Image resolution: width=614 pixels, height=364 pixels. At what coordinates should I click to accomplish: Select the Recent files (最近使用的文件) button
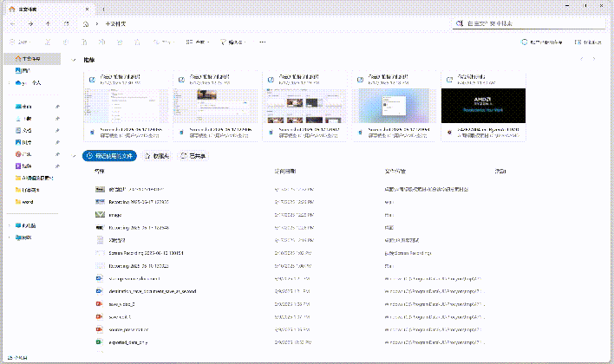pyautogui.click(x=109, y=156)
